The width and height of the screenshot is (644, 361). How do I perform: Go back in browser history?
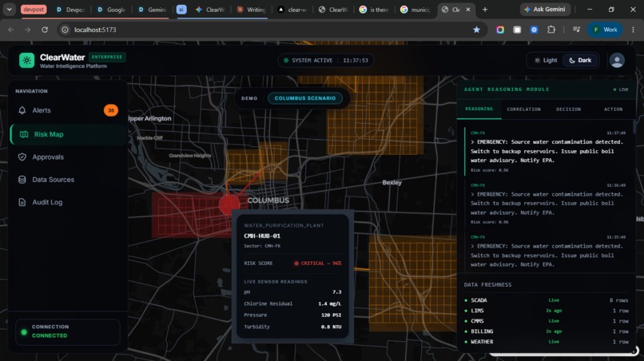(x=11, y=30)
